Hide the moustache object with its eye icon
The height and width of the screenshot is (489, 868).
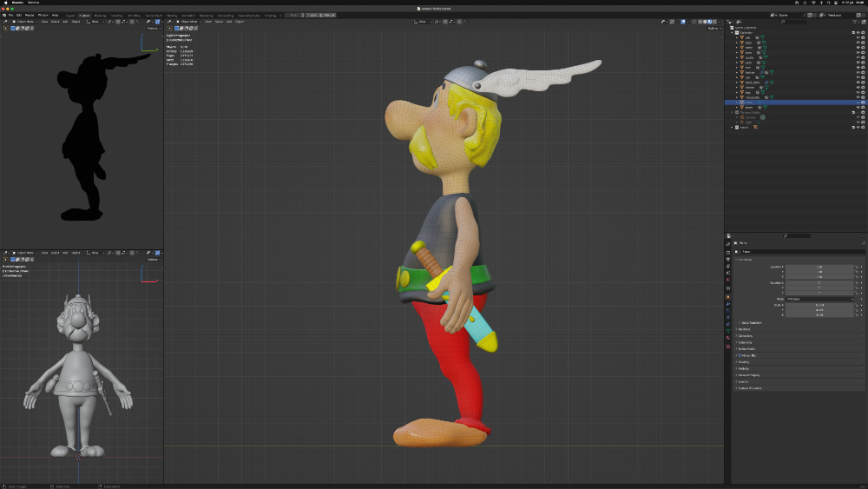(x=858, y=97)
